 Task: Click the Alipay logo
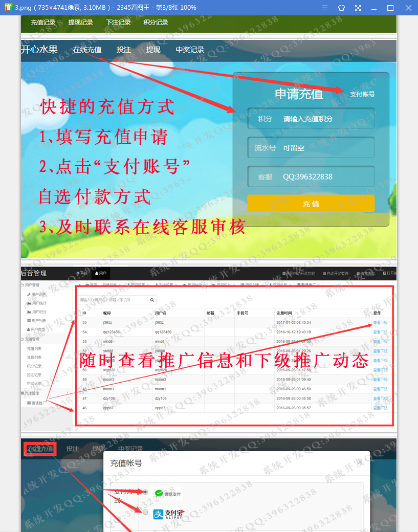168,514
